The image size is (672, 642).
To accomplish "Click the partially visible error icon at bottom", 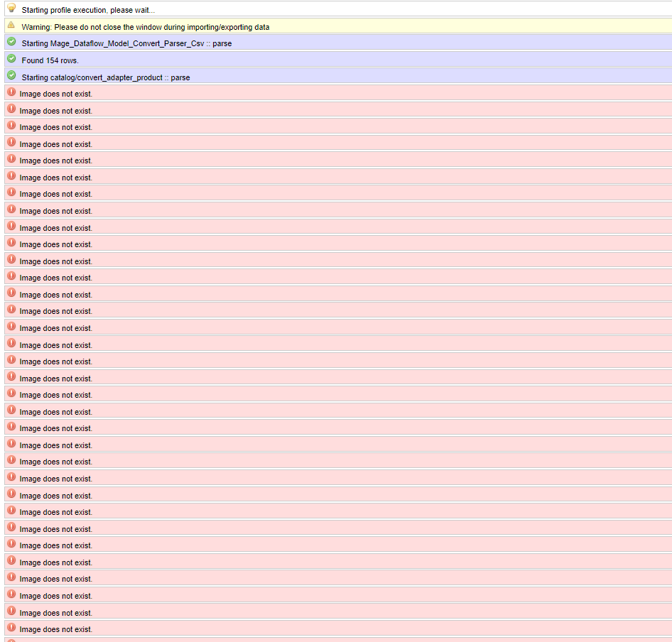I will (x=11, y=641).
